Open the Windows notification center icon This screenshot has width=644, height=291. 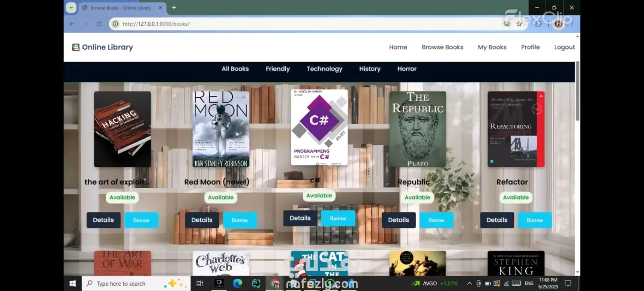(568, 284)
